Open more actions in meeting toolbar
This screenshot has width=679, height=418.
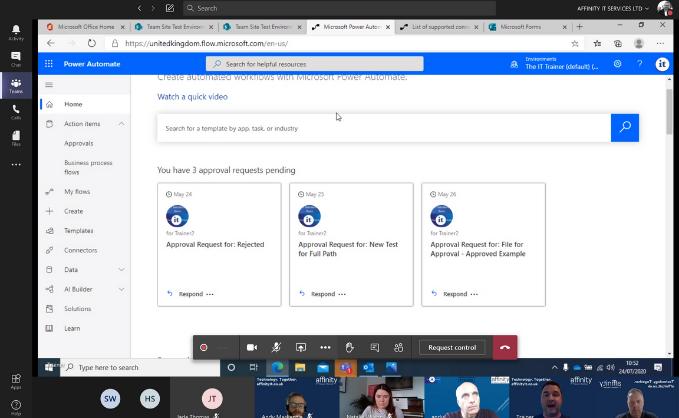tap(325, 347)
